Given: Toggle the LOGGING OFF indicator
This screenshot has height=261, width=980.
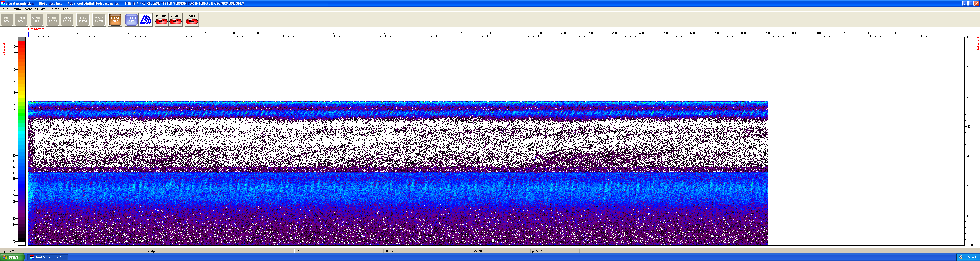Looking at the screenshot, I should pos(175,19).
